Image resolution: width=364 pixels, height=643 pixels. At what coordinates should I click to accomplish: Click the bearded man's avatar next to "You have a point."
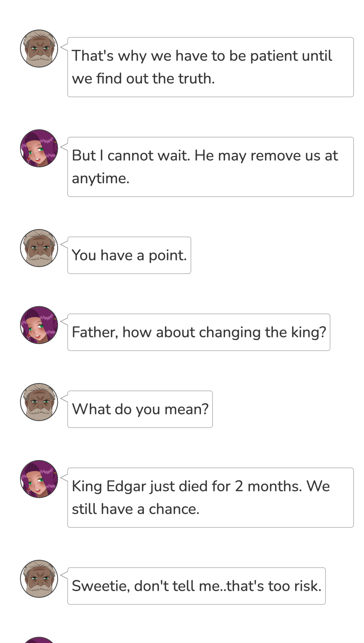pos(39,248)
